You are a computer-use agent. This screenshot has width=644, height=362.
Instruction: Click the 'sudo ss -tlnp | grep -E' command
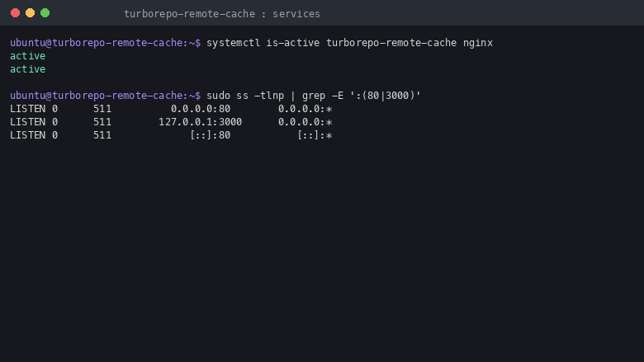tap(314, 95)
